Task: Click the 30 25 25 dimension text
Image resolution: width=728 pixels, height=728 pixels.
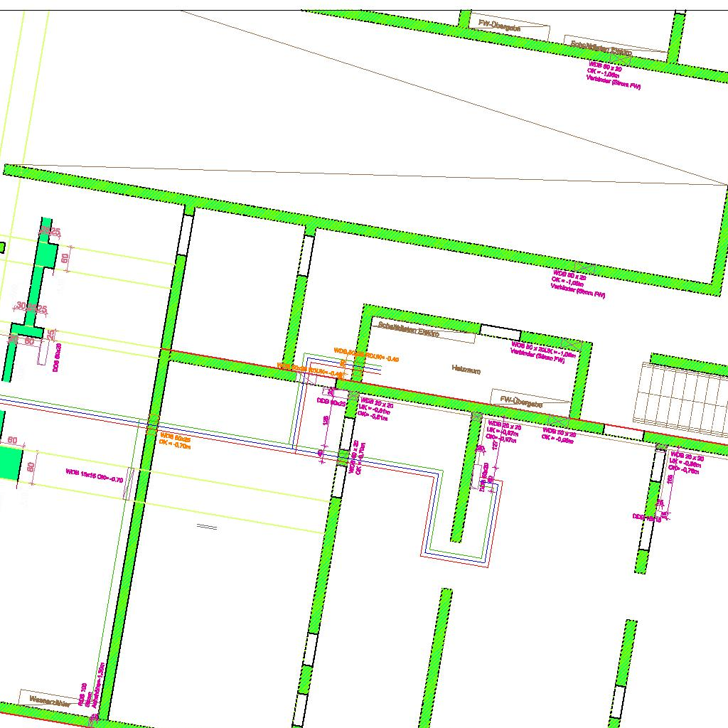Action: click(x=31, y=309)
